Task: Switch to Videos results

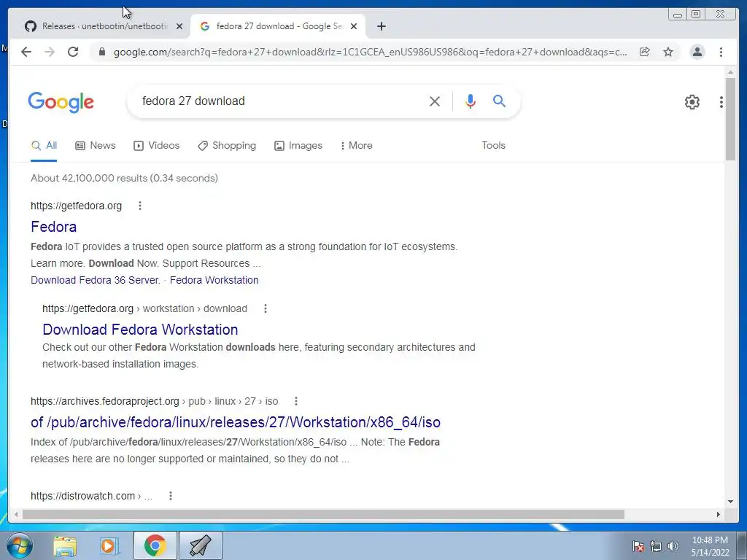Action: click(156, 146)
